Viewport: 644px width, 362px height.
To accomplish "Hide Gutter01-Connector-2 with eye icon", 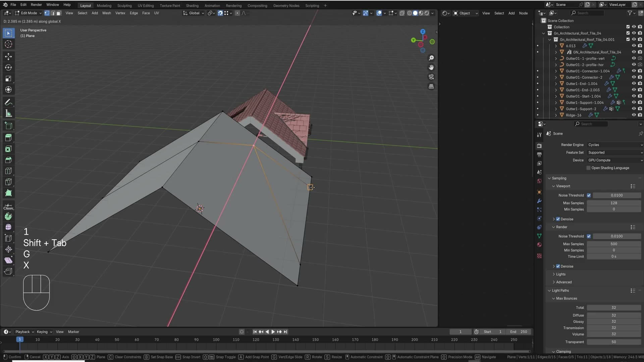I will (x=634, y=77).
